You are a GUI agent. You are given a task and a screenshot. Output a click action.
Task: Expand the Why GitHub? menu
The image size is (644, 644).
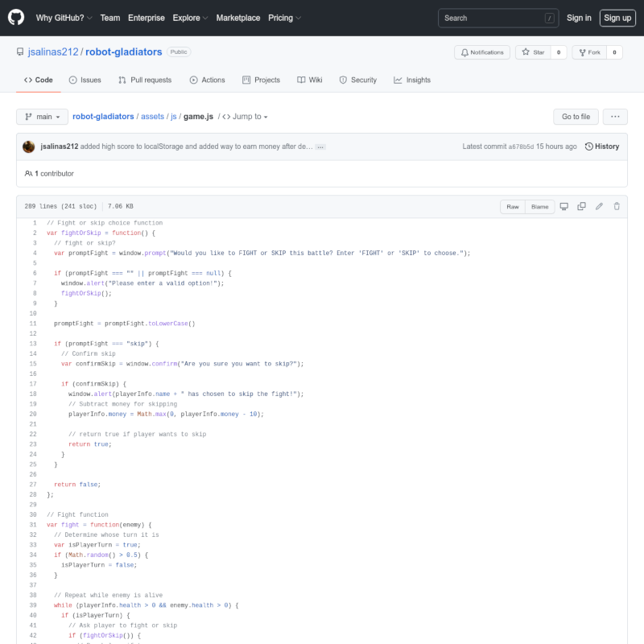point(64,18)
